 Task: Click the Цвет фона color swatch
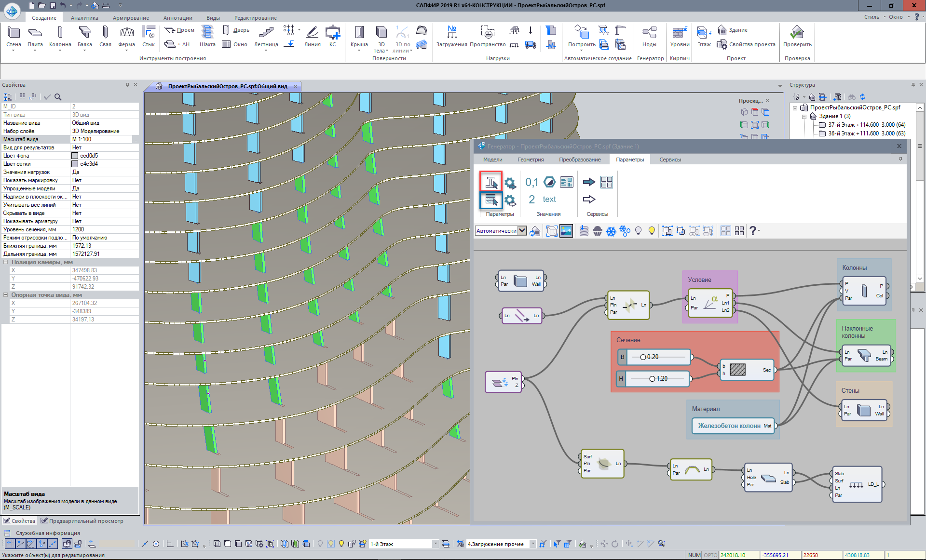[75, 156]
